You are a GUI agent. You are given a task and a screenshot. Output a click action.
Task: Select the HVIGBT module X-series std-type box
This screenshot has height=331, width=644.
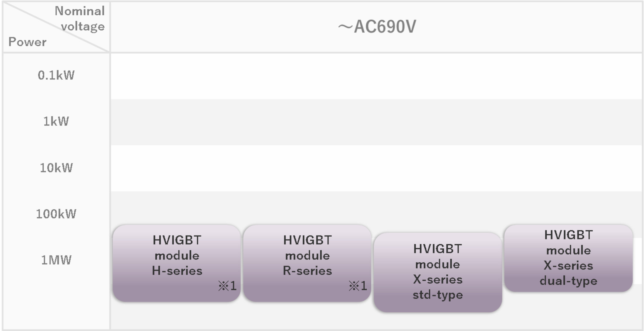coord(438,272)
